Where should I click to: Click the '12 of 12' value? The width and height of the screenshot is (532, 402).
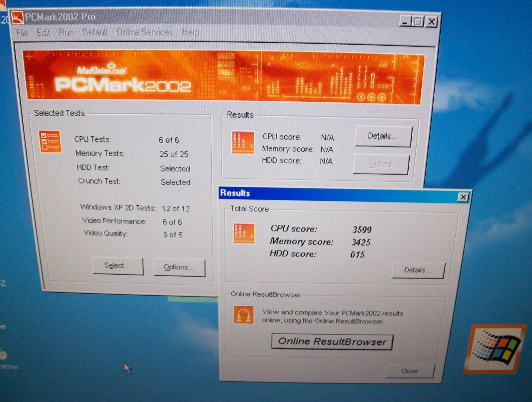[176, 208]
